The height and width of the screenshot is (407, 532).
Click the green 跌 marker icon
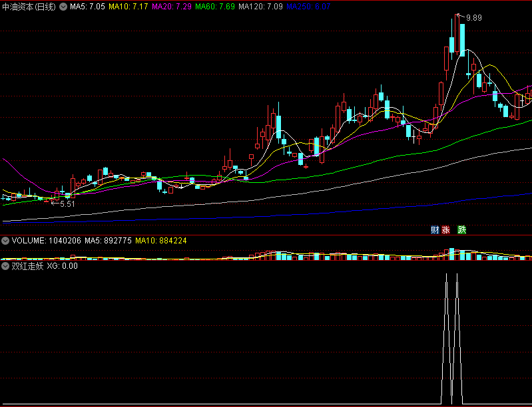(462, 230)
